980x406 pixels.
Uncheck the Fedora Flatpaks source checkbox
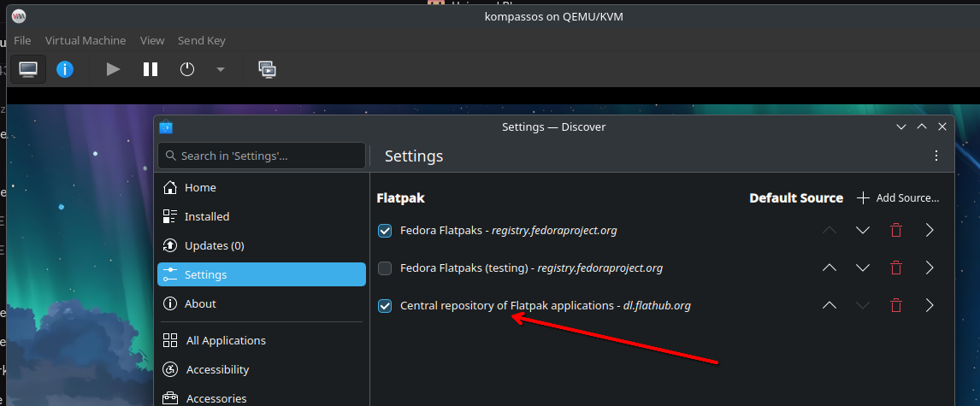coord(385,230)
